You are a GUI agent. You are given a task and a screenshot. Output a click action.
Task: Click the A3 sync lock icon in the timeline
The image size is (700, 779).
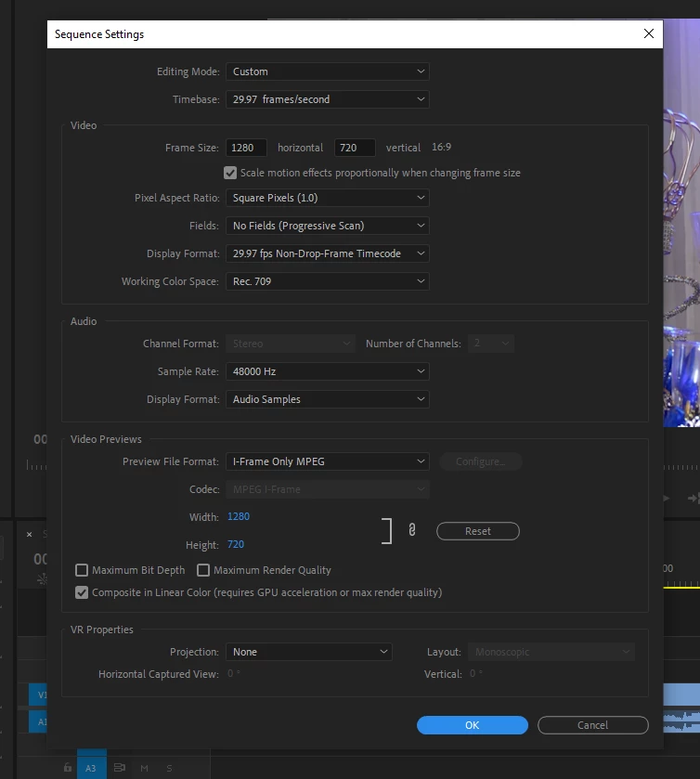point(119,768)
